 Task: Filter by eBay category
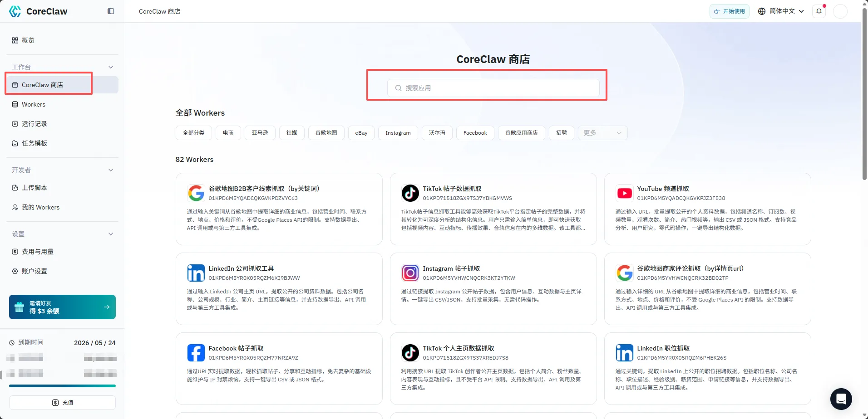click(x=361, y=133)
